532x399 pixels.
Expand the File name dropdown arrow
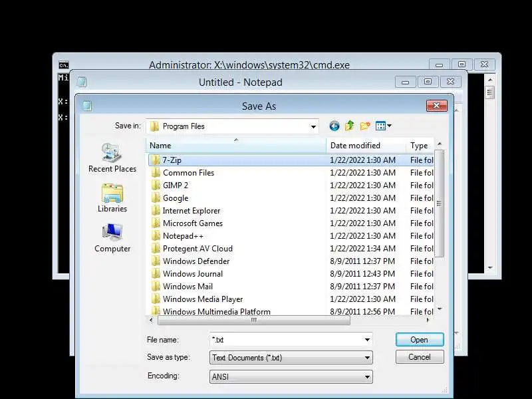(x=367, y=340)
